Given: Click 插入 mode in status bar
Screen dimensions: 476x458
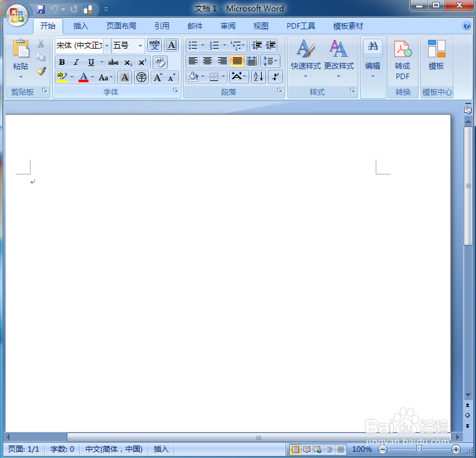Looking at the screenshot, I should point(161,449).
